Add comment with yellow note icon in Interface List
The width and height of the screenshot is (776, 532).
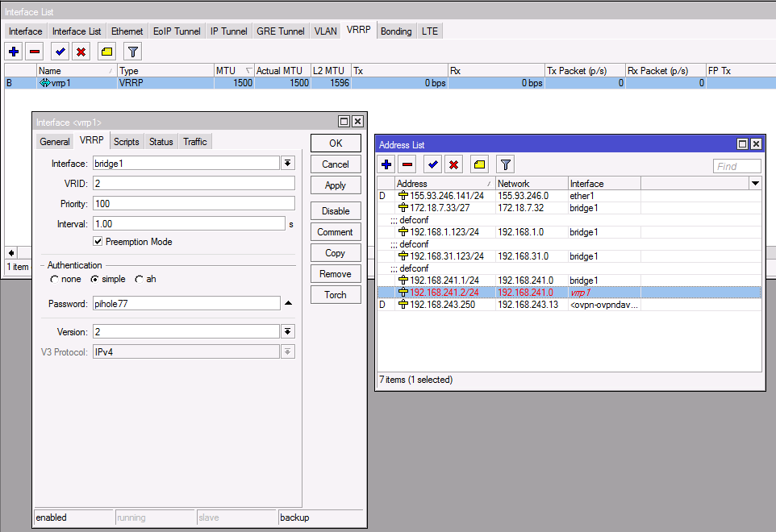click(107, 52)
